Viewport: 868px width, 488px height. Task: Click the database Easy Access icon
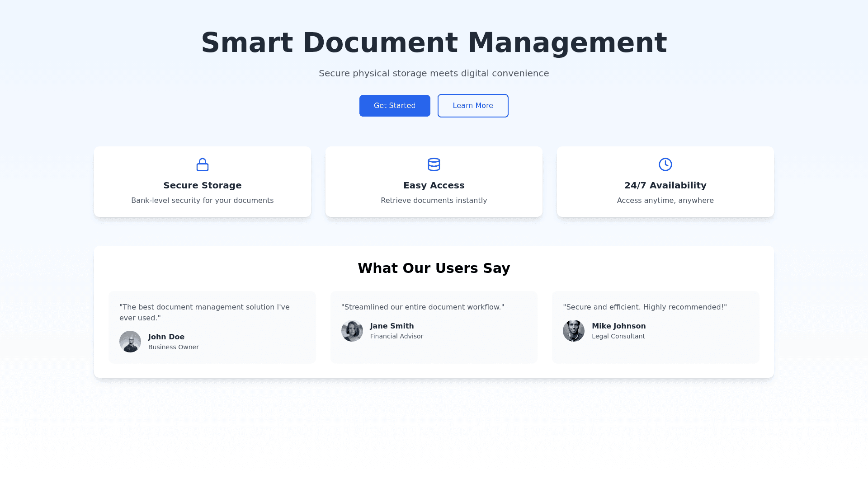(x=434, y=164)
